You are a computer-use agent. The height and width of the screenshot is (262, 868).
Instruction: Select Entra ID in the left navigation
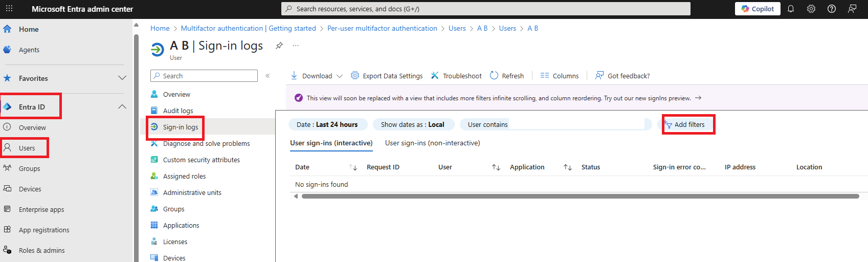tap(32, 107)
